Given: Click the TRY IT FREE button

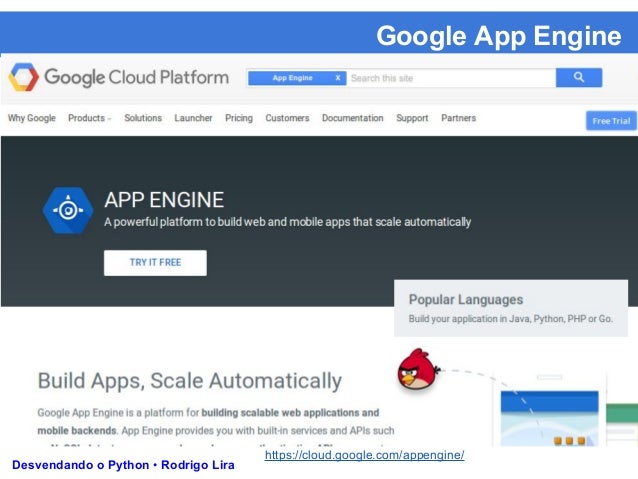Looking at the screenshot, I should [155, 262].
